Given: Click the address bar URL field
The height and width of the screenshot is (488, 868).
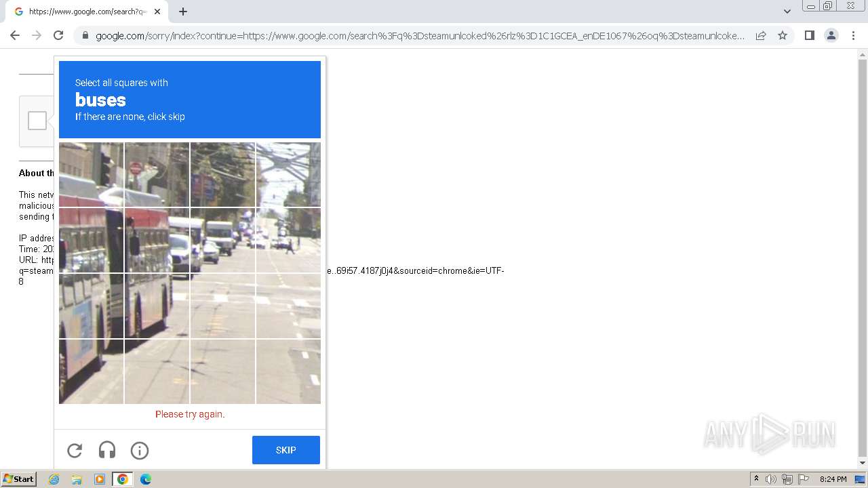Looking at the screenshot, I should click(x=420, y=36).
